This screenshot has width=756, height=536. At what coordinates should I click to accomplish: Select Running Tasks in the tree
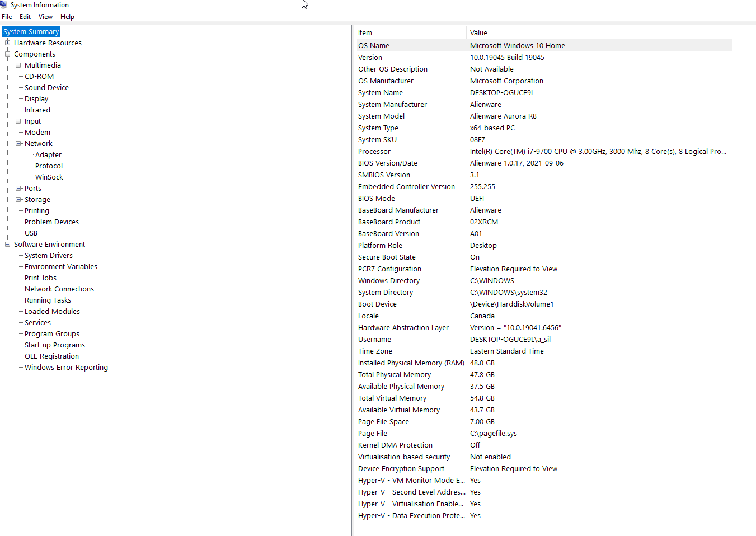[x=48, y=300]
